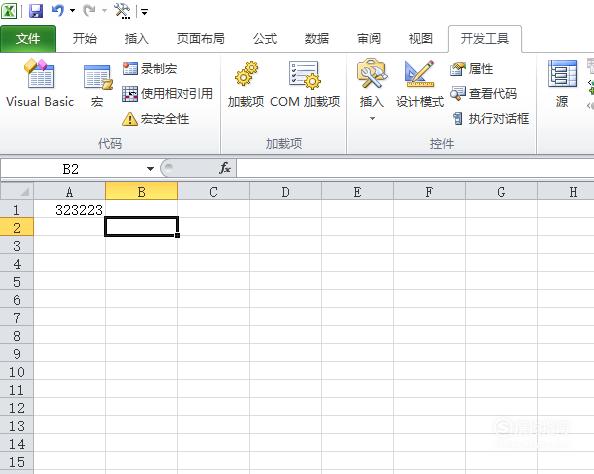The height and width of the screenshot is (474, 594).
Task: Expand the Name Box dropdown arrow
Action: 150,169
